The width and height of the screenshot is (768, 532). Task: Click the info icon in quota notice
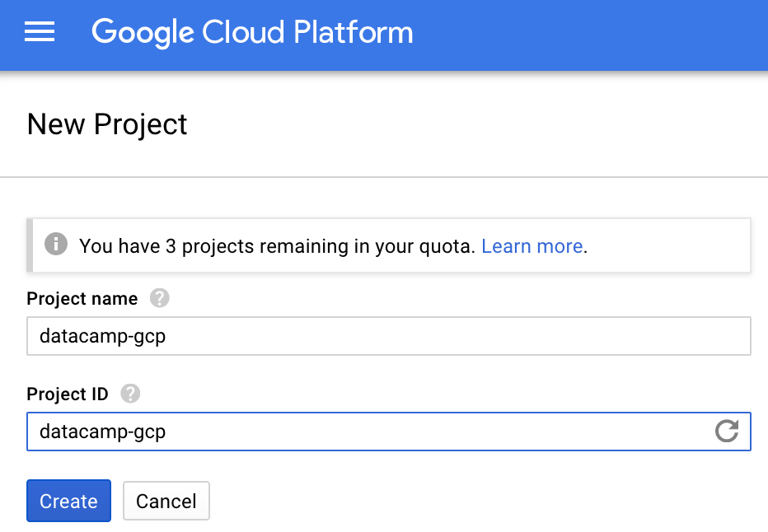point(56,245)
